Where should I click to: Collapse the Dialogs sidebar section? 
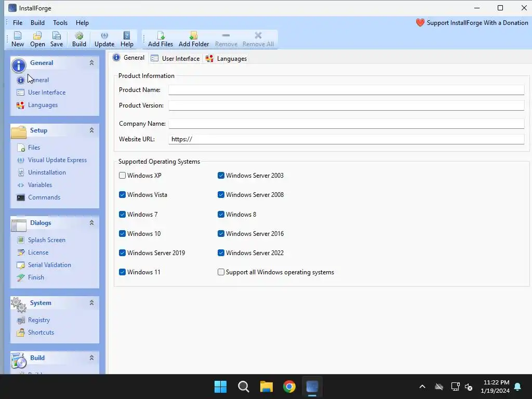(x=91, y=223)
